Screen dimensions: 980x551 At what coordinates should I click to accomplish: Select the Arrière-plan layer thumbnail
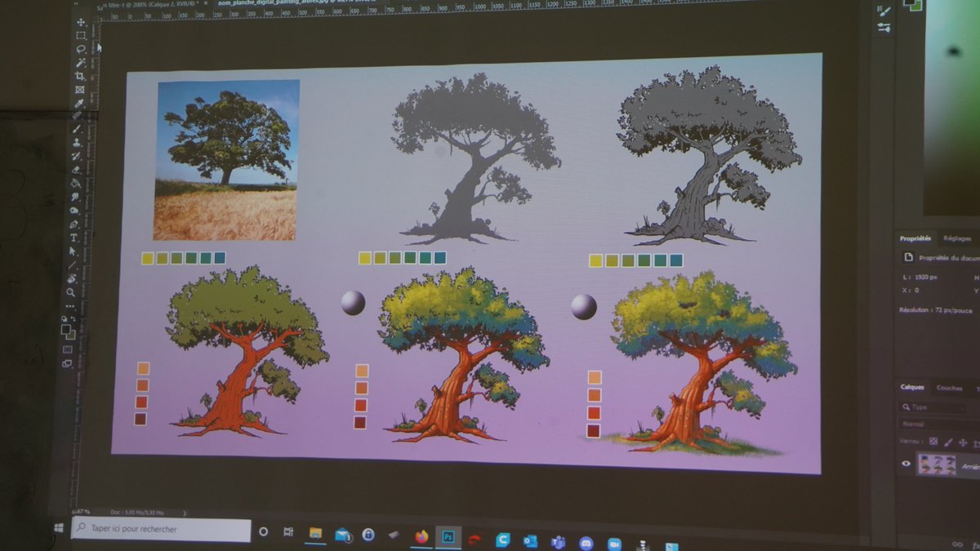pos(936,464)
